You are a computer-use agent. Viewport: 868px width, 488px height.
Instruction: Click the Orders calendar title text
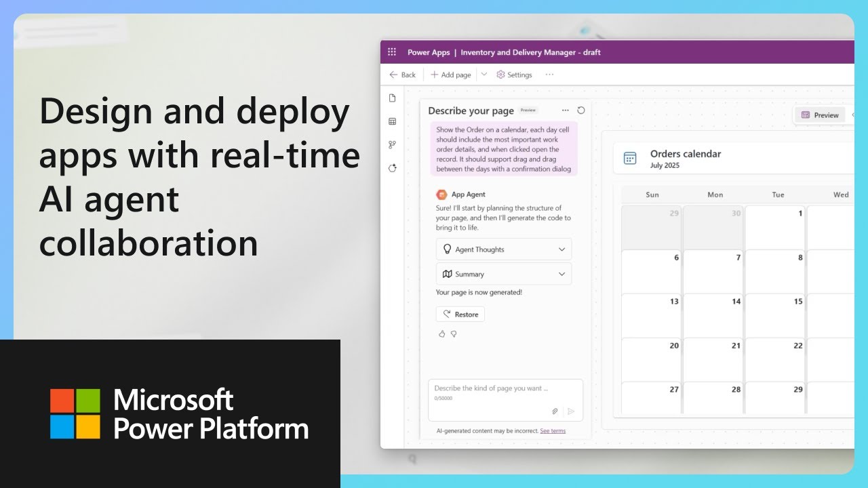click(x=686, y=154)
